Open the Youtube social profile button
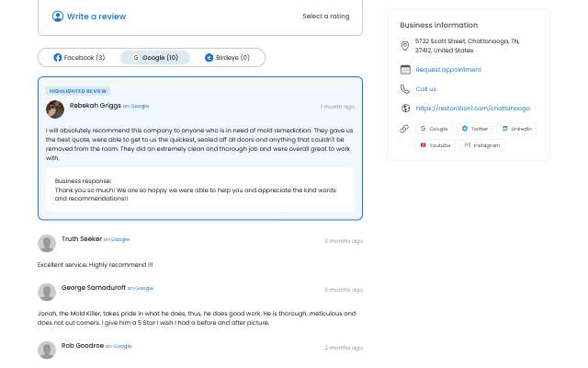Viewport: 588px width, 368px height. point(435,145)
